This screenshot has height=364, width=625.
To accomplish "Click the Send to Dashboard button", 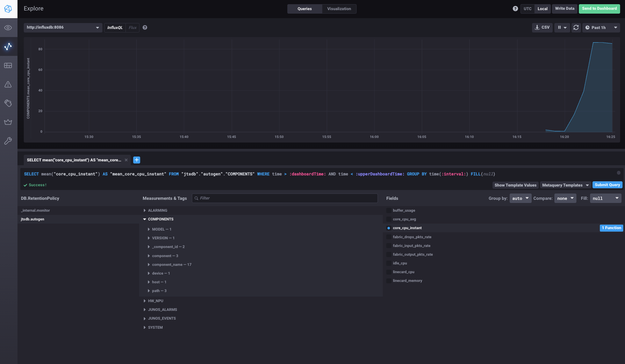I will point(599,9).
